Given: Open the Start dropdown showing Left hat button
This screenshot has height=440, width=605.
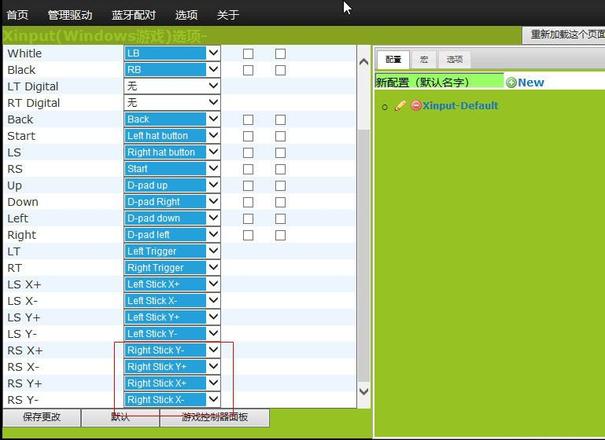Looking at the screenshot, I should point(172,136).
